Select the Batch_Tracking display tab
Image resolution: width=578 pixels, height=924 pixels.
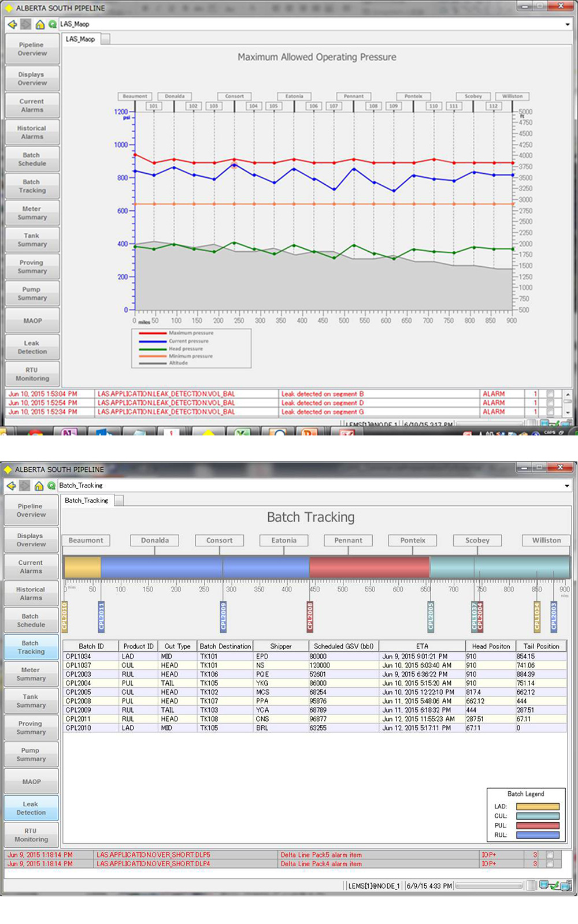click(87, 500)
